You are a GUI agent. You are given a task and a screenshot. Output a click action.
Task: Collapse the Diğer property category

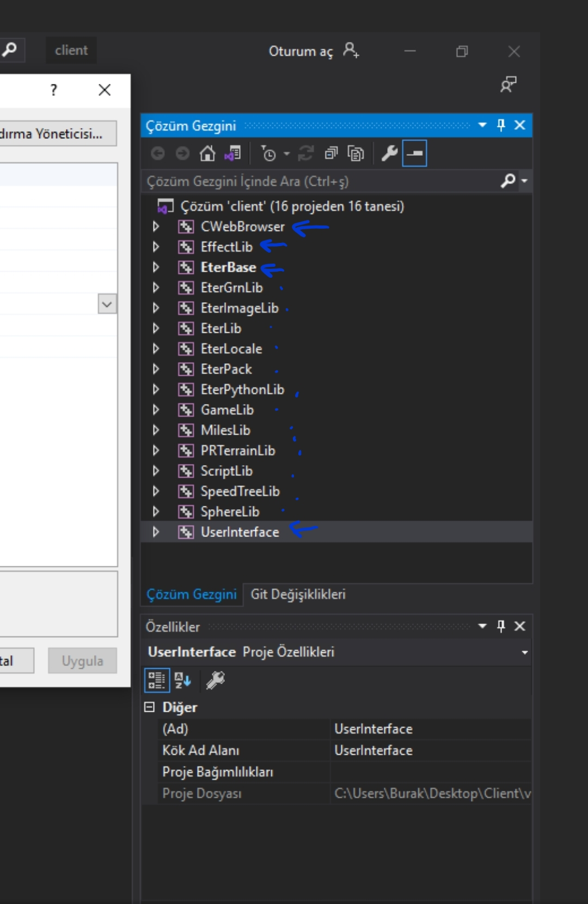coord(149,707)
